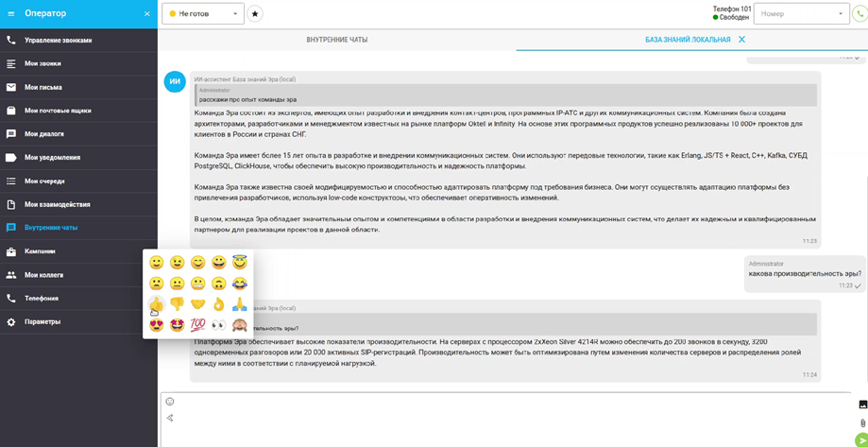Screen dimensions: 868x447
Task: Pick the folded hands emoji
Action: pyautogui.click(x=239, y=304)
